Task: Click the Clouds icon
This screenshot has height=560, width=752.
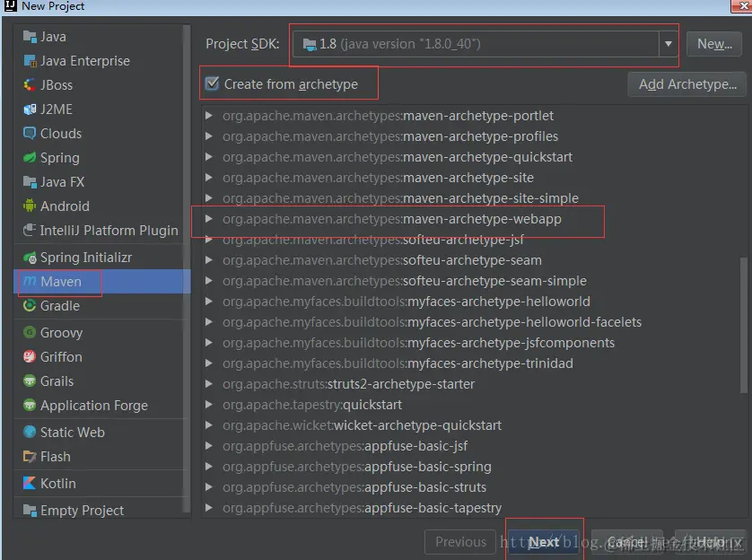Action: tap(30, 134)
